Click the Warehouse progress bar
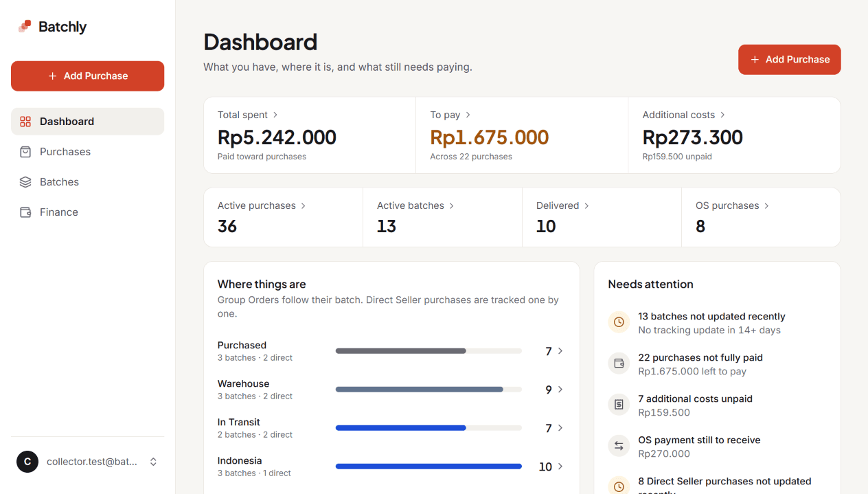The height and width of the screenshot is (494, 868). (x=429, y=390)
